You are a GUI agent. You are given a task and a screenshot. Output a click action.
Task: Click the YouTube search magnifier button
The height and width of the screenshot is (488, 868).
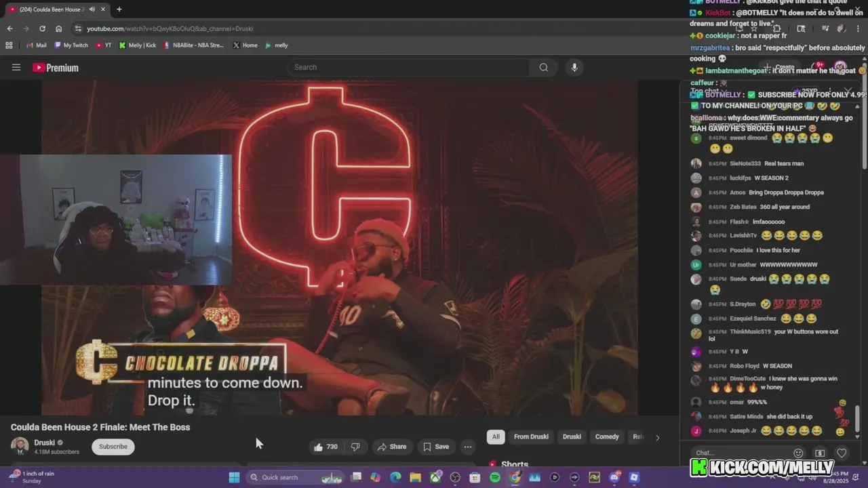(543, 67)
